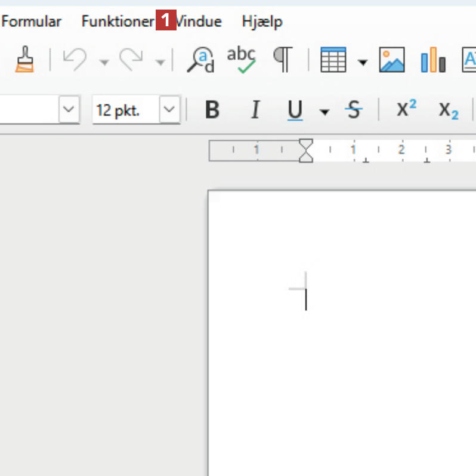This screenshot has width=476, height=476.
Task: Click the hourglass indent marker on the ruler
Action: click(x=305, y=150)
